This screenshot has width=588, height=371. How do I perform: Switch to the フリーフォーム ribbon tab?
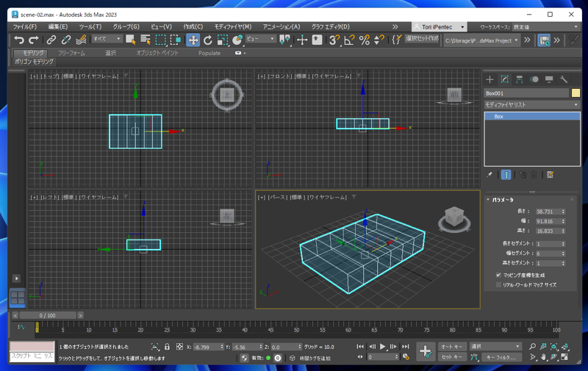(x=71, y=53)
